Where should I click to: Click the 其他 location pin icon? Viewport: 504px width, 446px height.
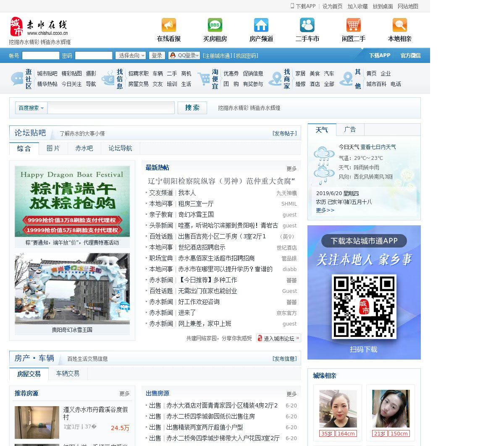[x=346, y=79]
